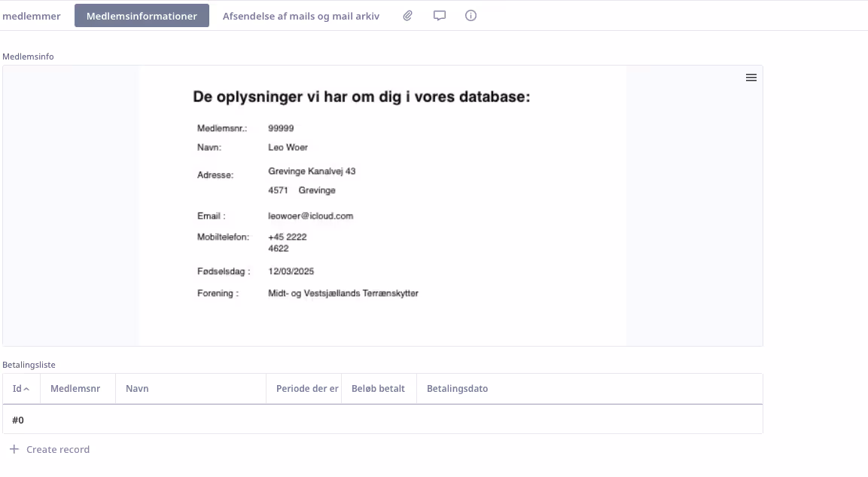The height and width of the screenshot is (477, 868).
Task: Sort by Id column using ascending arrow
Action: pyautogui.click(x=26, y=389)
